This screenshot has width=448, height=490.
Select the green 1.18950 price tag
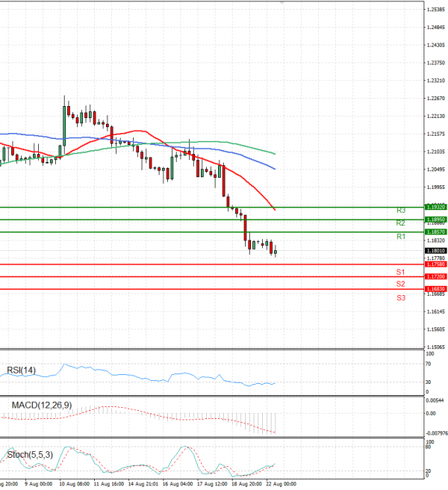click(x=436, y=220)
